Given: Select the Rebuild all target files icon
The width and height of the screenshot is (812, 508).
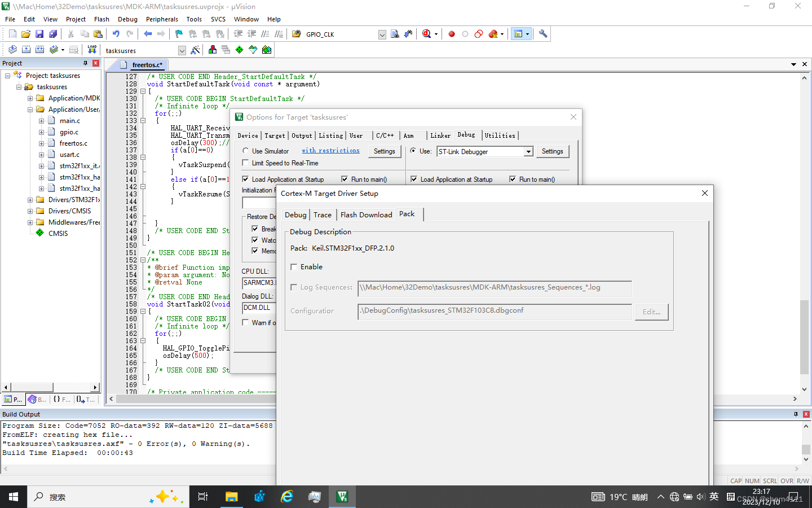Looking at the screenshot, I should [x=39, y=49].
